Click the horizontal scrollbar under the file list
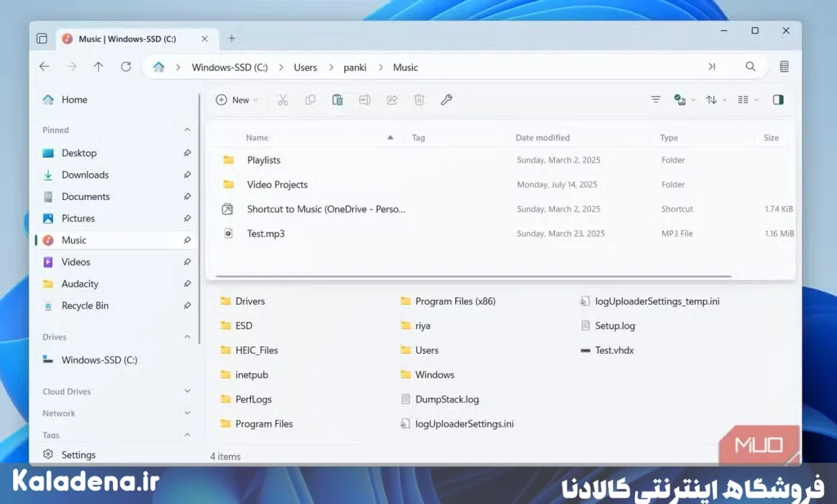 473,276
